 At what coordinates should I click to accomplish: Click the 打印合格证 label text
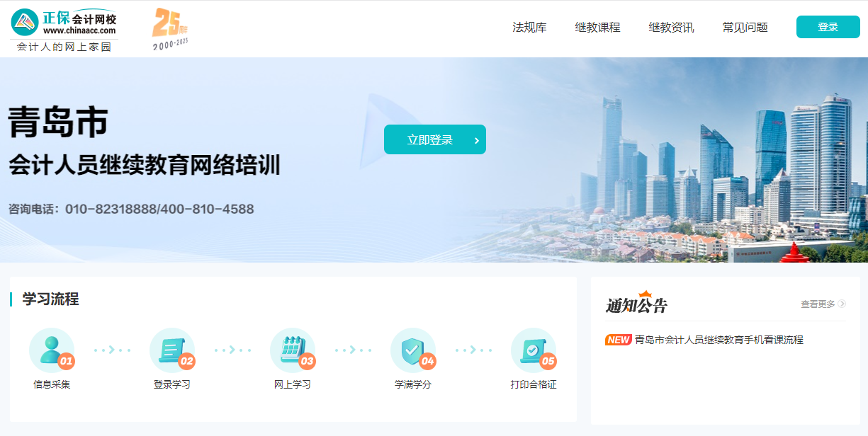click(534, 384)
